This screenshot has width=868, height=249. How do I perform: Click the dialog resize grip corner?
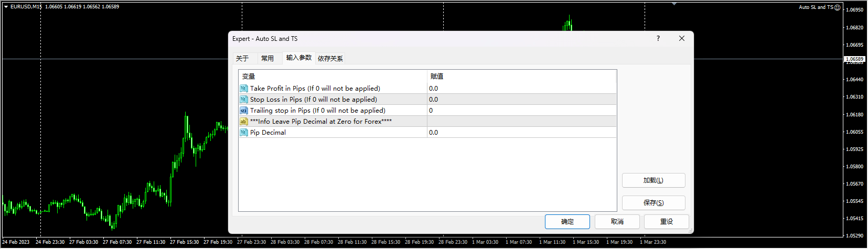691,231
